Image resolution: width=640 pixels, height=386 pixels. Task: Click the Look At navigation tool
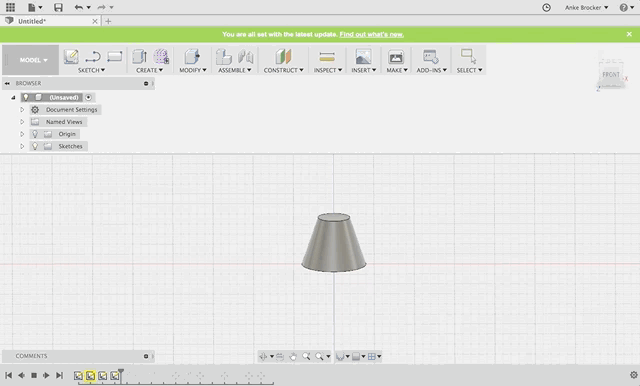pyautogui.click(x=280, y=357)
